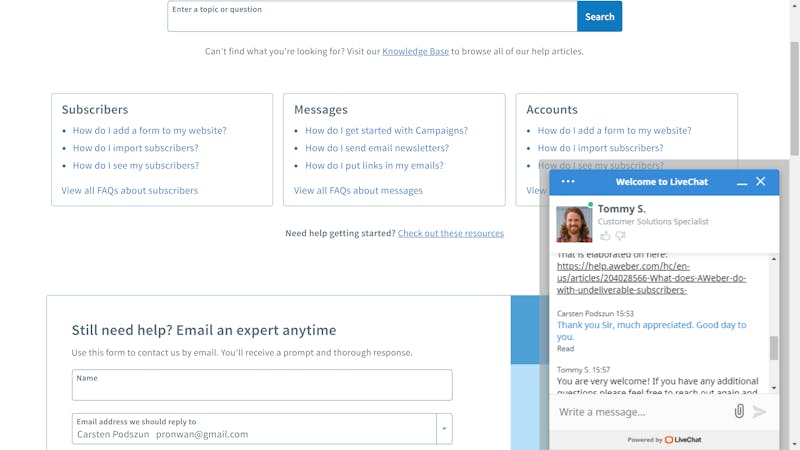Click the 'Messages' card heading

point(320,109)
